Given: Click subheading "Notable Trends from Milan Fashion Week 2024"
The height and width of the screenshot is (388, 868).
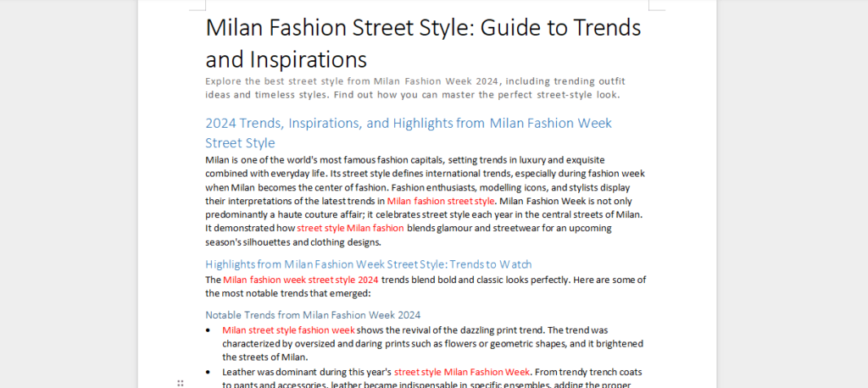Looking at the screenshot, I should click(x=313, y=314).
